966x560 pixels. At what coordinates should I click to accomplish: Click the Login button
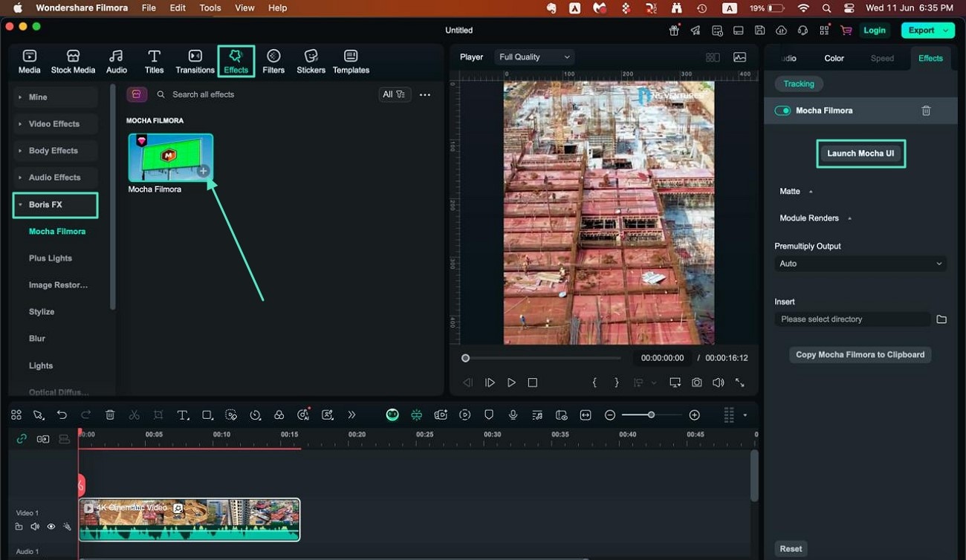tap(875, 30)
